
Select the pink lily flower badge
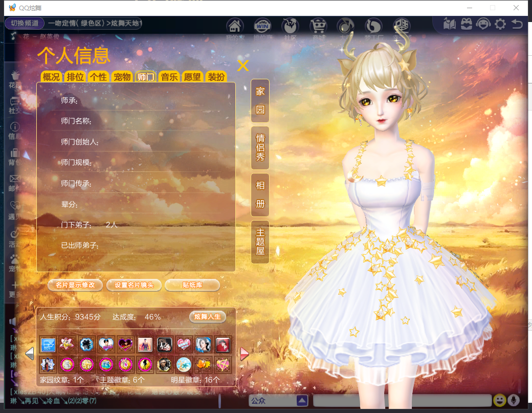[x=67, y=345]
